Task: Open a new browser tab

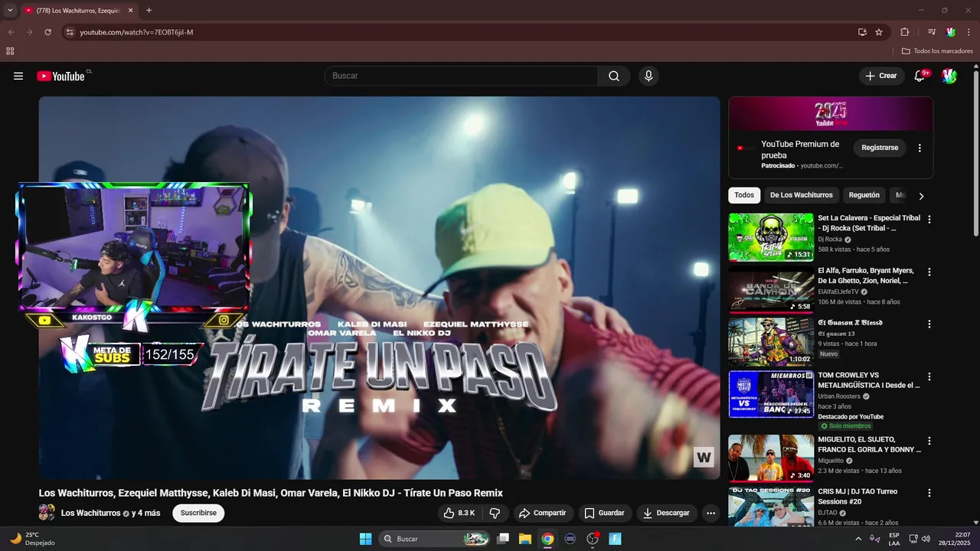Action: [149, 11]
